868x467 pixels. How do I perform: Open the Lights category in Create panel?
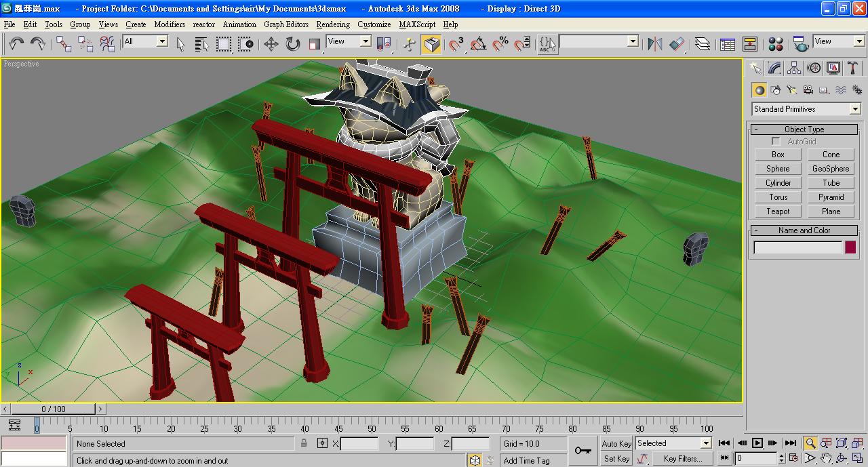tap(792, 90)
